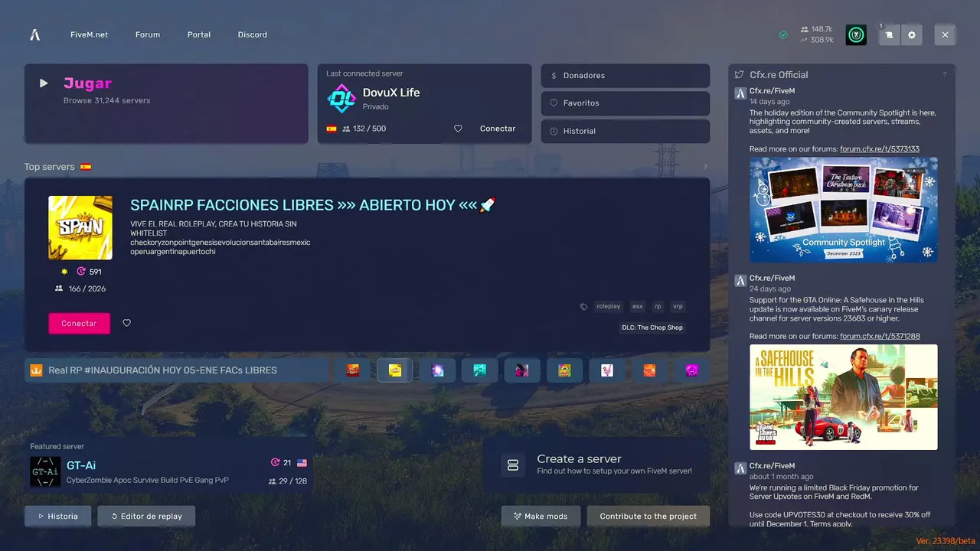Click Cfx.re/FiveM author of 14 days ago post
Viewport: 980px width, 551px height.
click(772, 91)
